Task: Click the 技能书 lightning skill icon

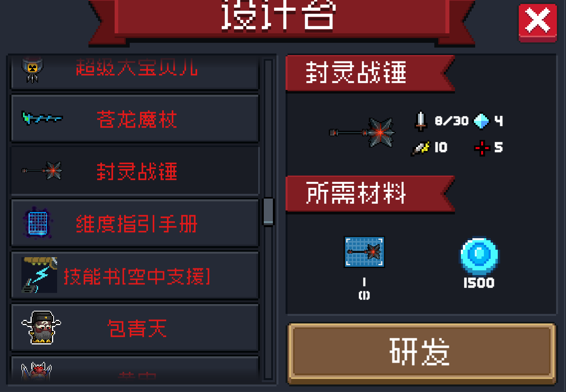Action: point(39,275)
